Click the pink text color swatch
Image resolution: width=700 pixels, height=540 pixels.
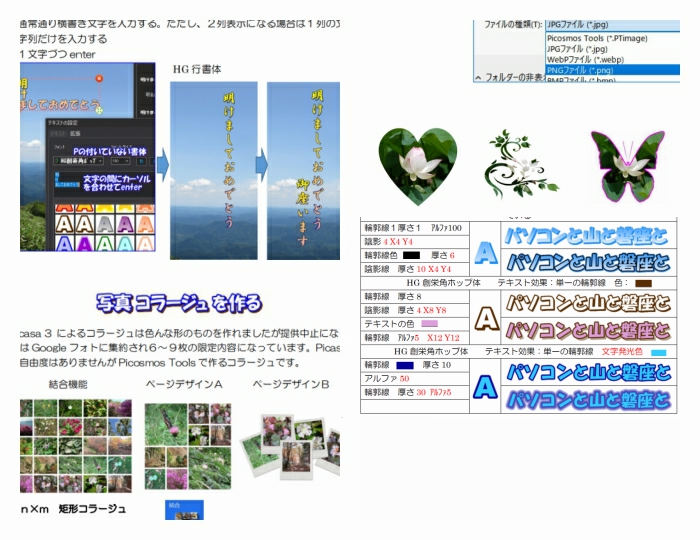[430, 324]
